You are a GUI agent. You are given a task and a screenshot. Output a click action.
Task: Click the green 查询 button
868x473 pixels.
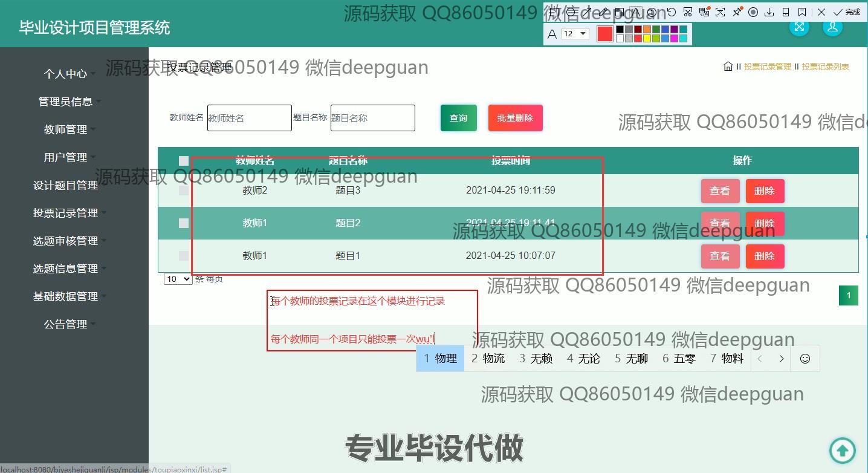(x=458, y=118)
